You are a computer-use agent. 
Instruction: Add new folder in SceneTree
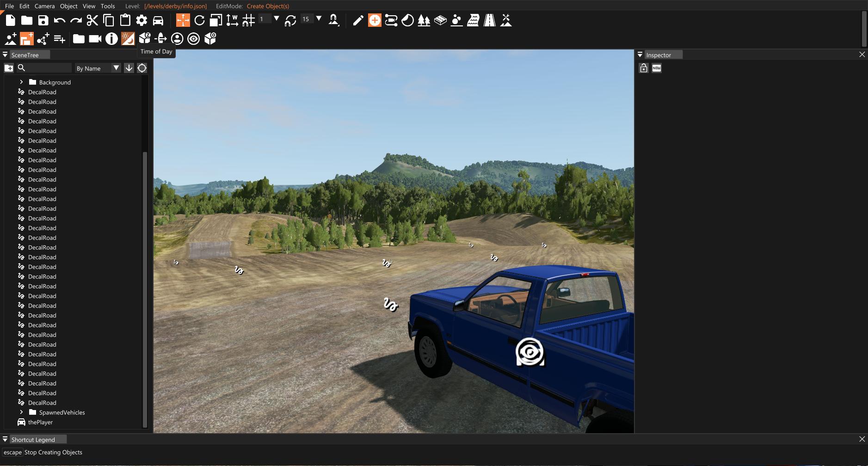9,68
